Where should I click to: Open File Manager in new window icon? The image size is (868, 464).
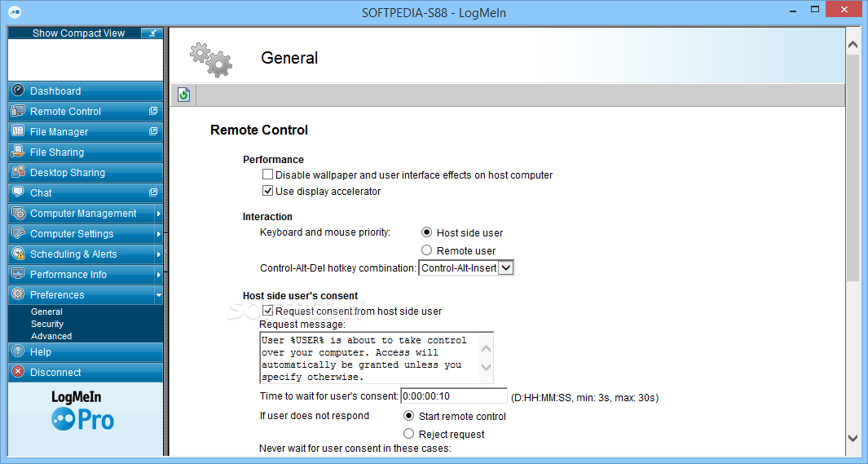coord(153,131)
